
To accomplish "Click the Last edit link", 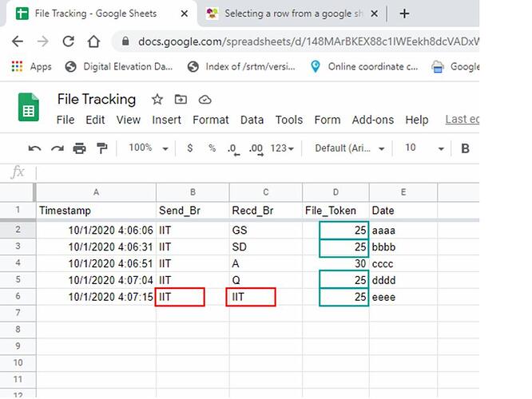I will coord(462,119).
